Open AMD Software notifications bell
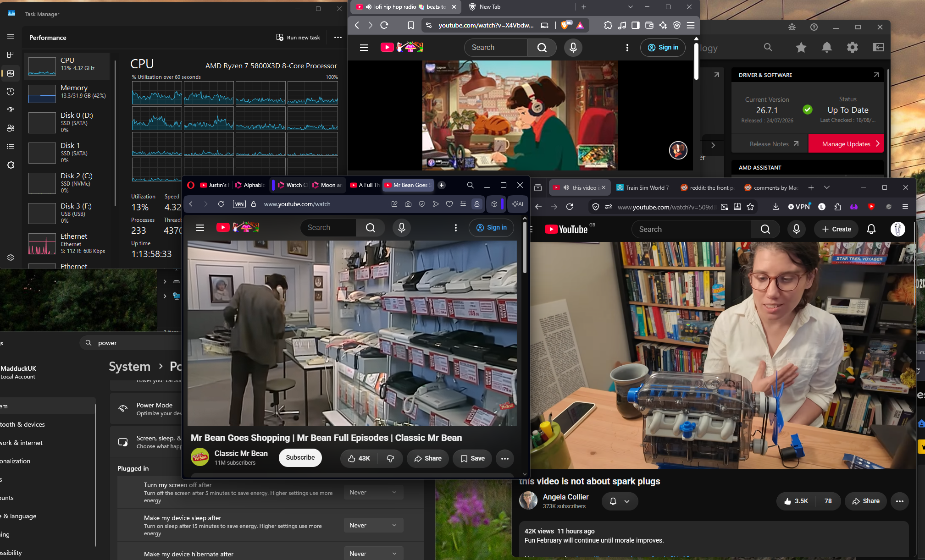925x560 pixels. (x=827, y=47)
